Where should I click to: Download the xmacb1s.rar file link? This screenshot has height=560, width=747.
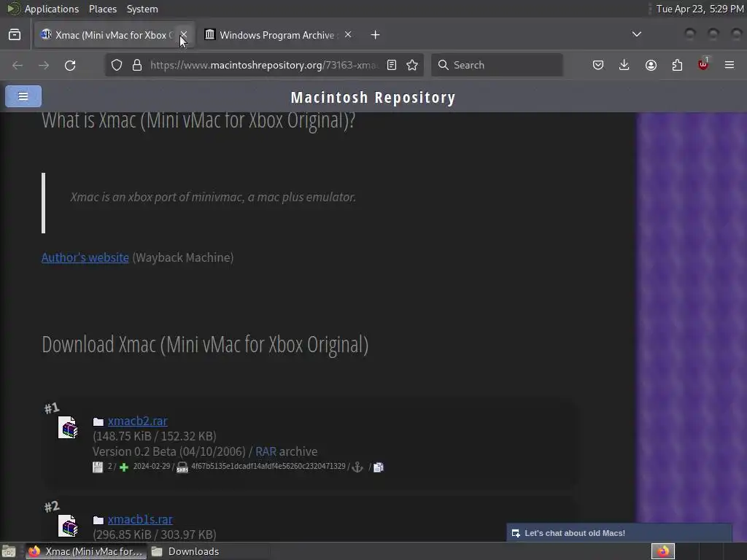point(140,519)
